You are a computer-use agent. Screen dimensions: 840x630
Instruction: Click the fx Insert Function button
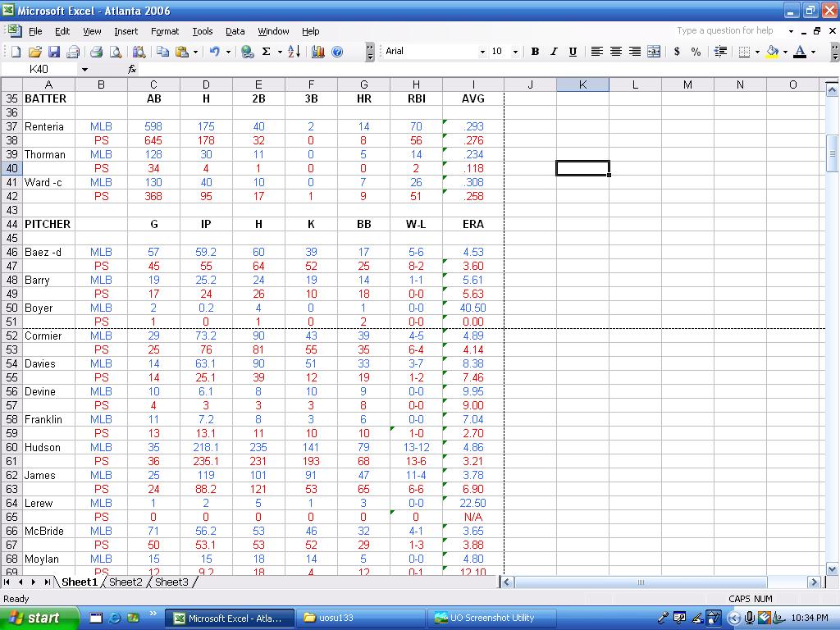click(x=132, y=69)
